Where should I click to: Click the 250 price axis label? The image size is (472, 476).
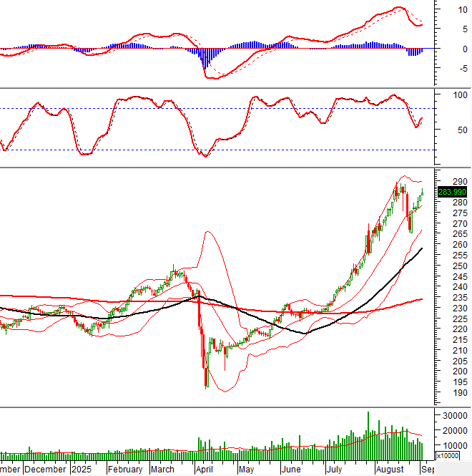coord(450,266)
